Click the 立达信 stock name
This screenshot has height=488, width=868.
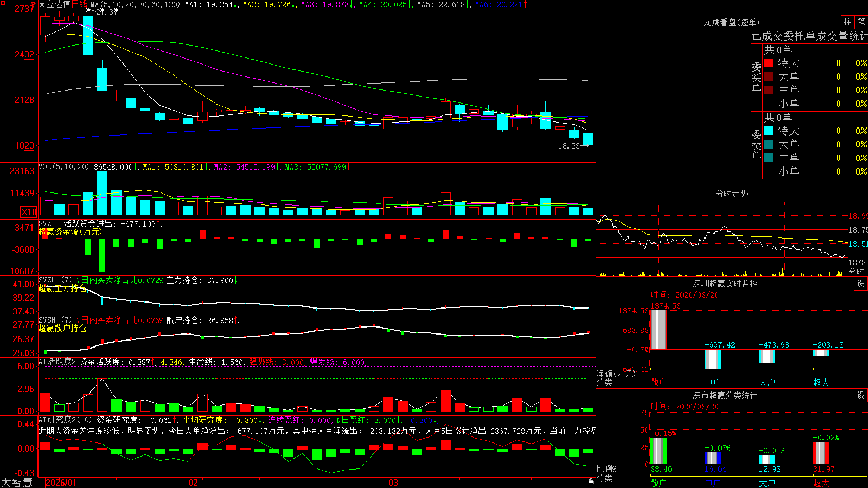[59, 4]
